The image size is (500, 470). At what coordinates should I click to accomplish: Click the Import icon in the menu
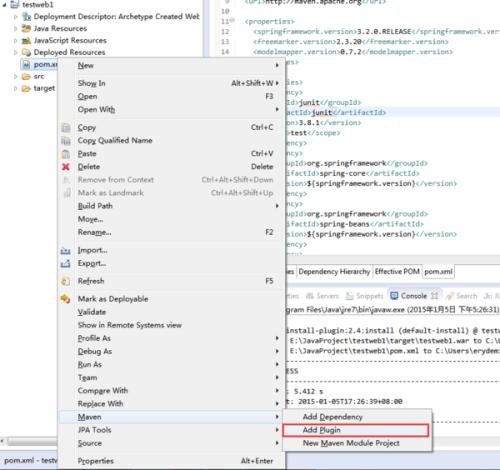(66, 250)
